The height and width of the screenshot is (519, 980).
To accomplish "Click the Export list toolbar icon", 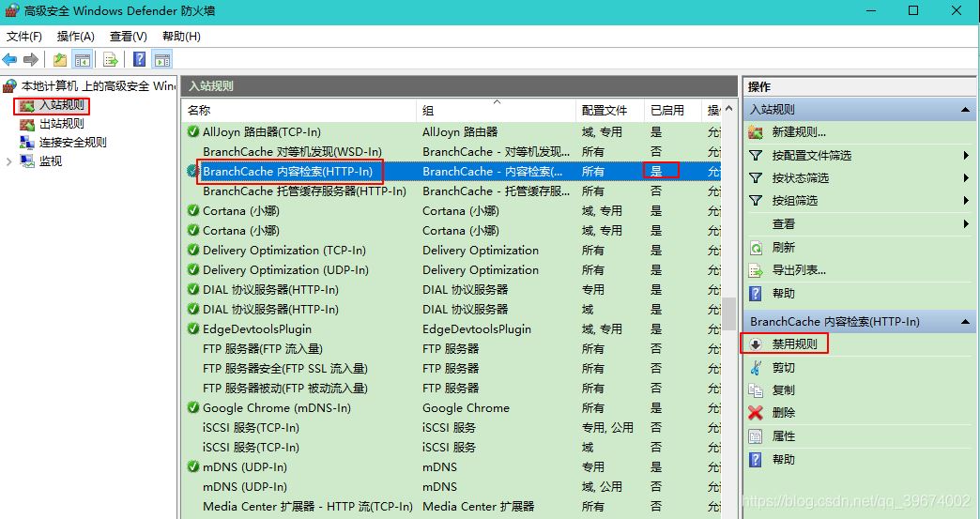I will click(x=111, y=60).
